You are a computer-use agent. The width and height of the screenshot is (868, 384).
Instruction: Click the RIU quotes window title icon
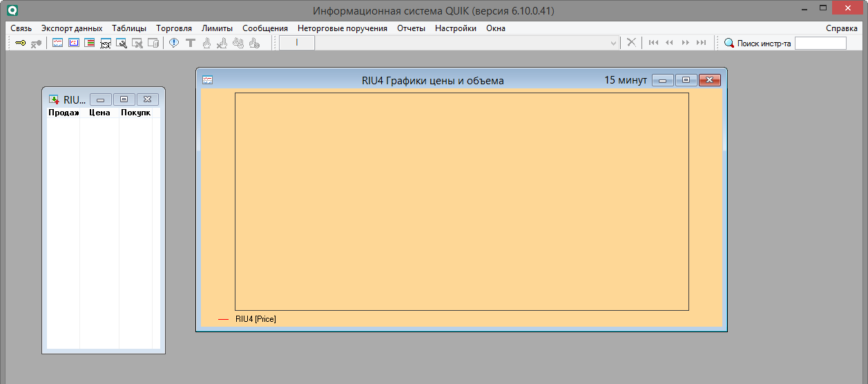[x=53, y=99]
